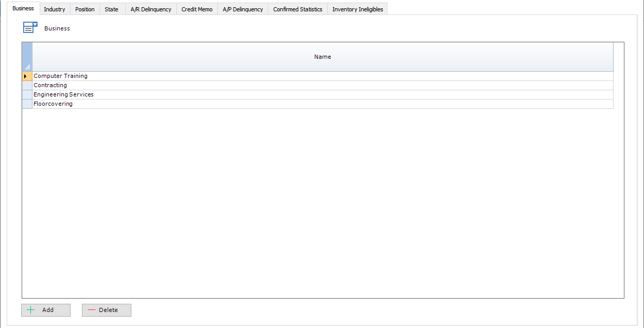This screenshot has width=644, height=328.
Task: Click the green plus icon on Add button
Action: pyautogui.click(x=30, y=309)
